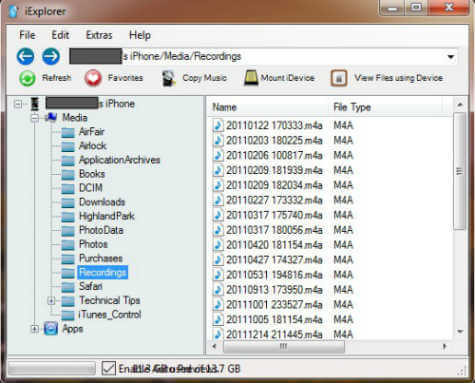Click the Mount iDevice drive icon
The image size is (475, 383).
coord(251,78)
